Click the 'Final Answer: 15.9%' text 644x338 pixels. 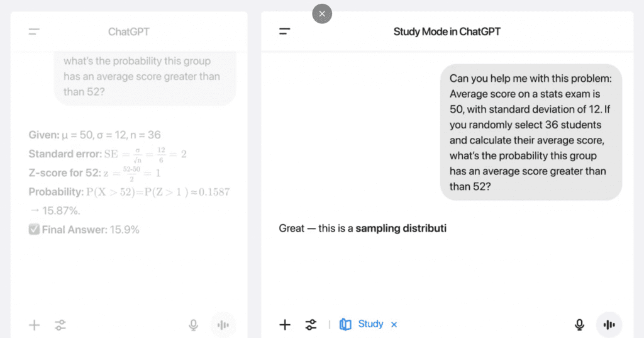click(x=91, y=230)
